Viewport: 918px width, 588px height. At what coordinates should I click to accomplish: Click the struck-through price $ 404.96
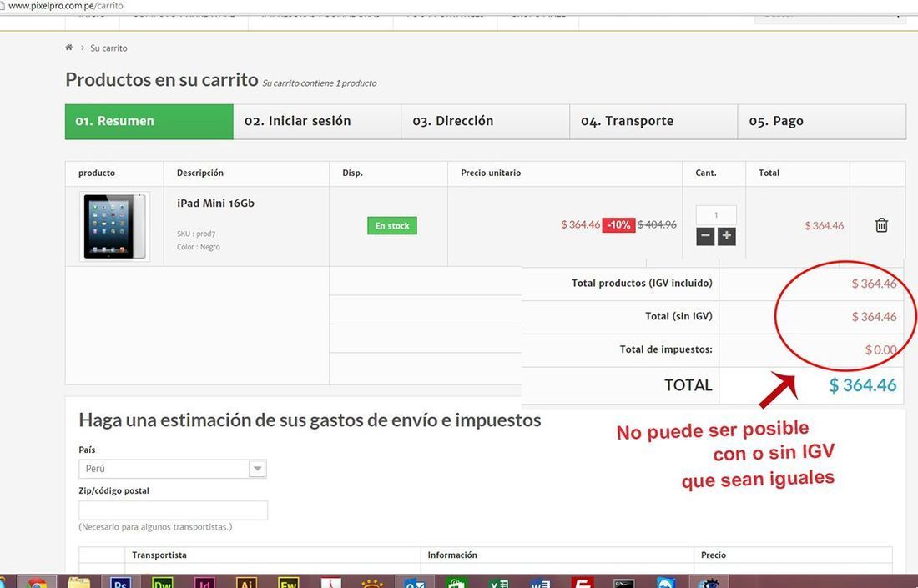[x=657, y=224]
